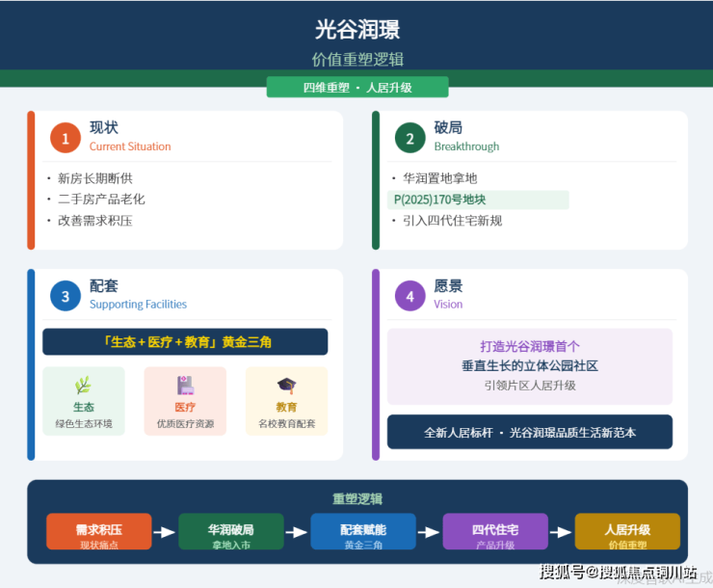Click the 黄金三角 dark blue banner
This screenshot has height=588, width=713.
(185, 342)
